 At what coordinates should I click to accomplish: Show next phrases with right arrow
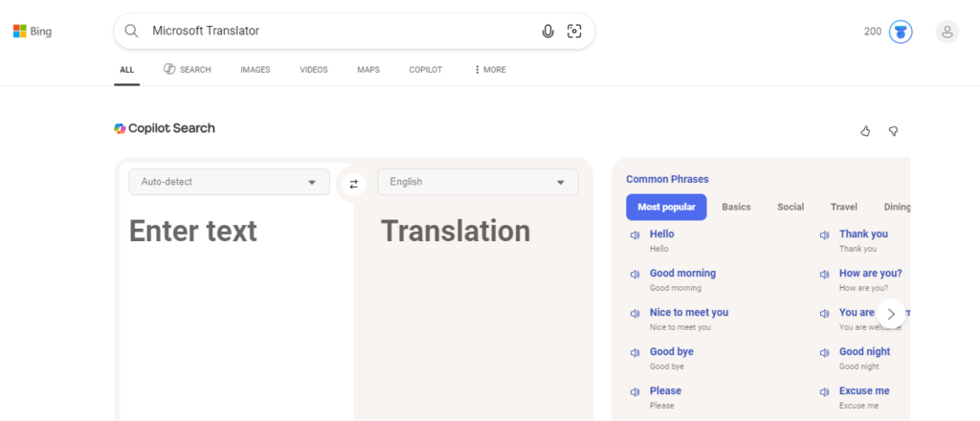point(891,314)
